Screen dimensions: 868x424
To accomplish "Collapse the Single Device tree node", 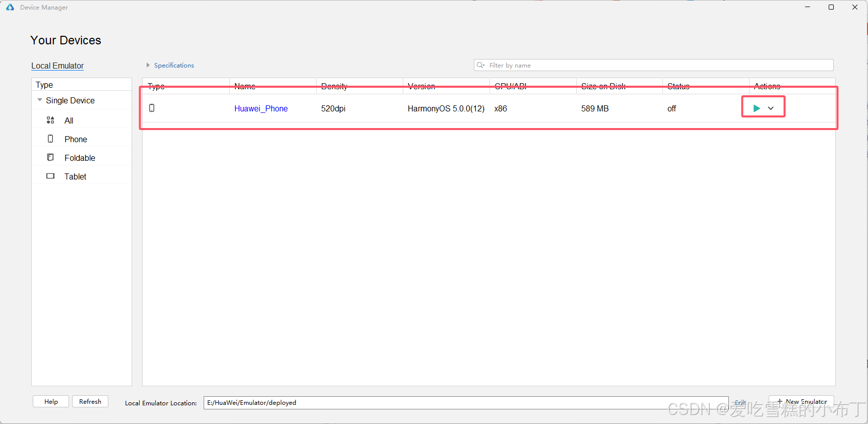I will click(x=40, y=100).
